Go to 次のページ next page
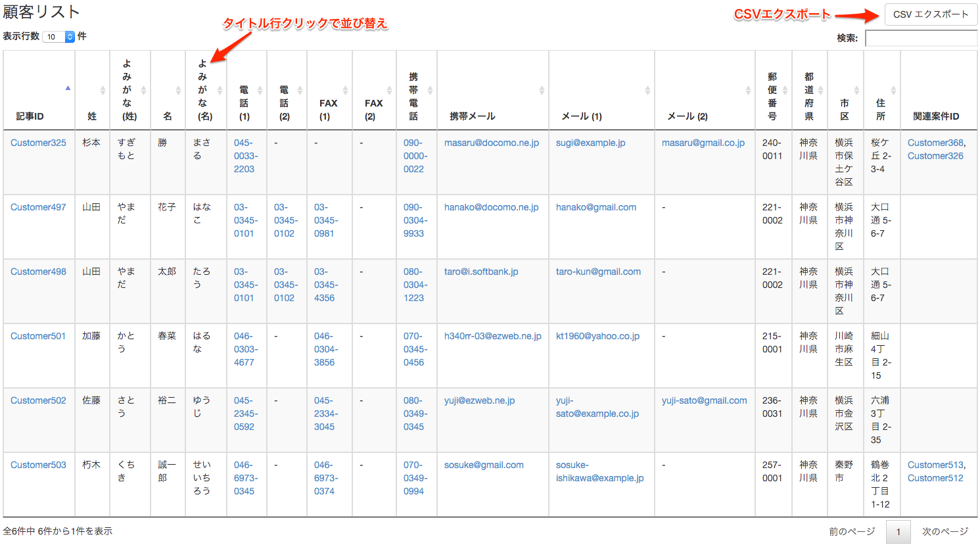The width and height of the screenshot is (980, 547). pos(945,531)
